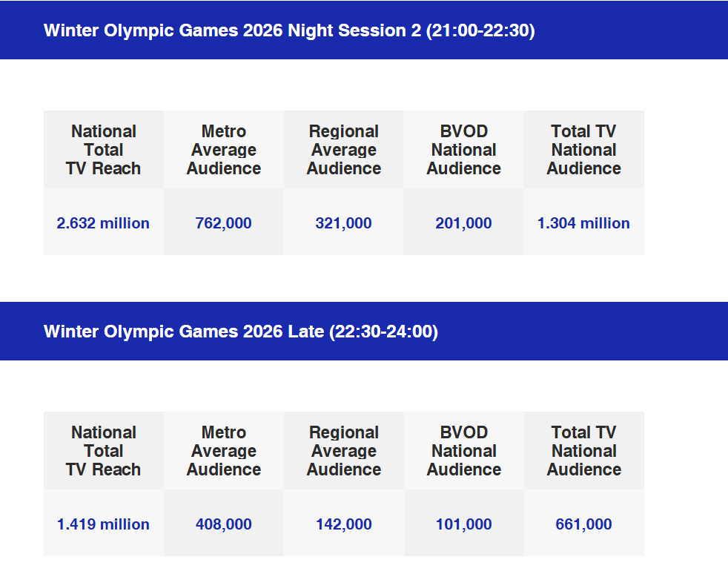Click the 101,000 BVOD audience value
The height and width of the screenshot is (577, 728).
(x=463, y=524)
